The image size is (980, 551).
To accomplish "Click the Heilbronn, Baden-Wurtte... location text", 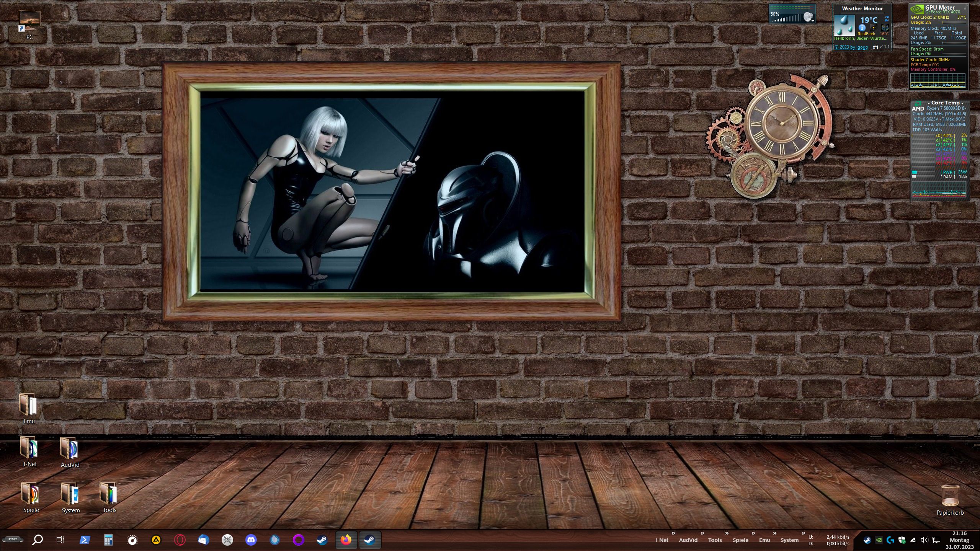I will click(861, 38).
